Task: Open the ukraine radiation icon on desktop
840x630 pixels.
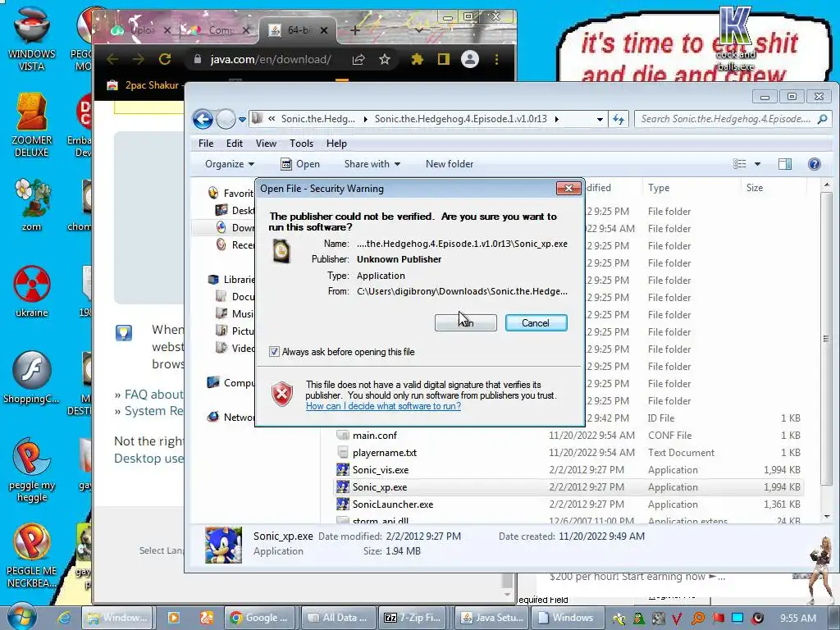Action: coord(32,291)
